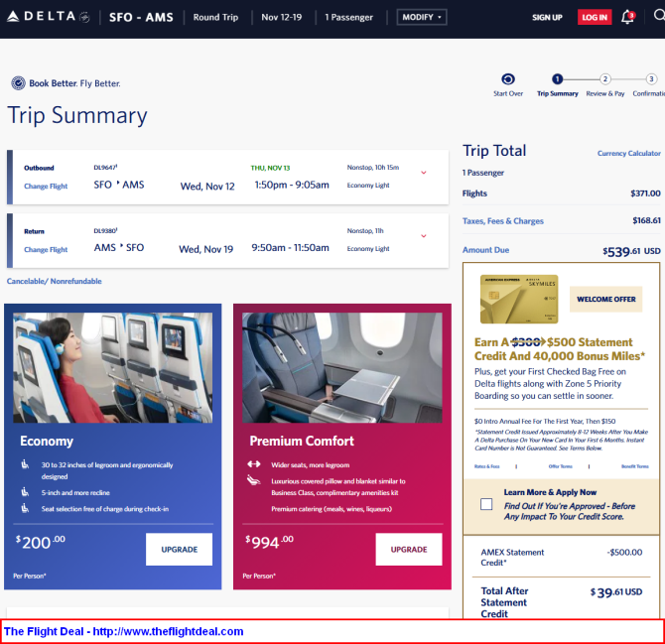The image size is (665, 644).
Task: Open the notifications bell icon
Action: pyautogui.click(x=627, y=17)
